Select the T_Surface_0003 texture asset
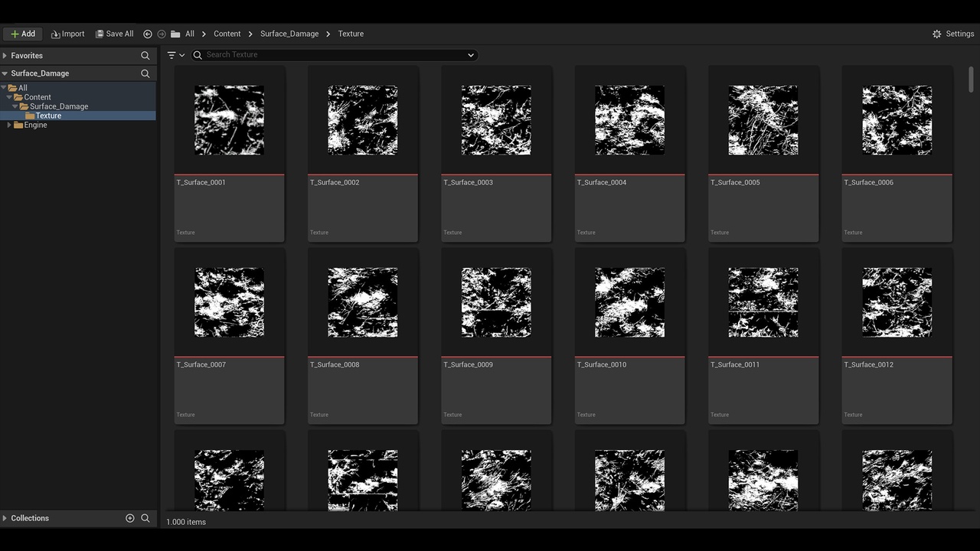 tap(496, 154)
